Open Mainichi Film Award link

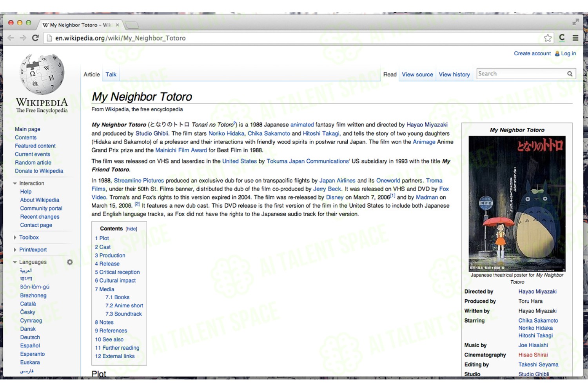pos(181,150)
